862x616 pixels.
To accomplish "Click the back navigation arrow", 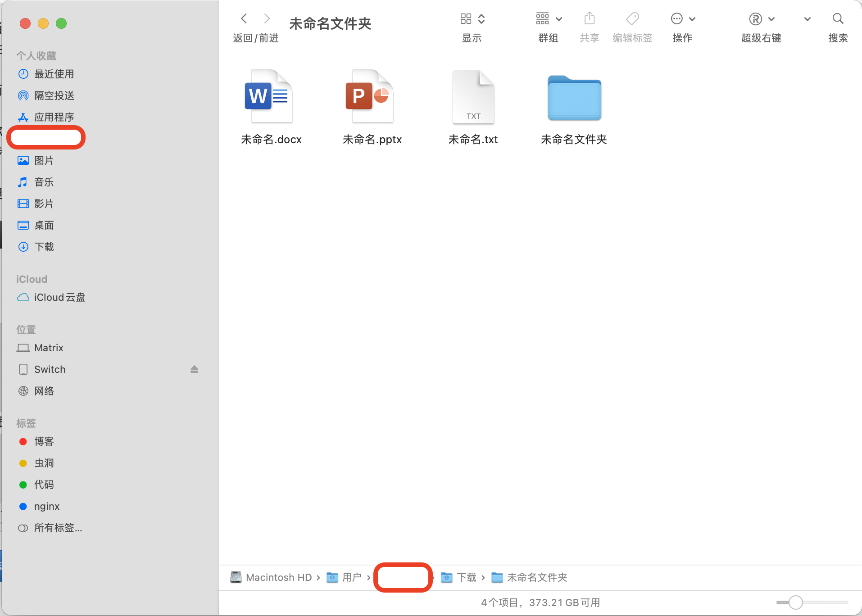I will pos(244,18).
